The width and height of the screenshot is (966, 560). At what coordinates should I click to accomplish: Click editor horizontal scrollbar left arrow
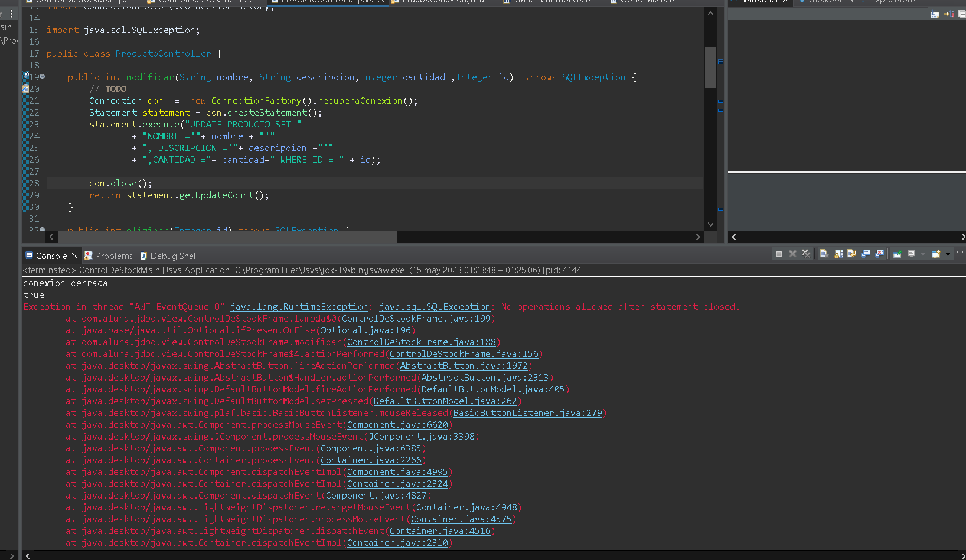pyautogui.click(x=51, y=237)
